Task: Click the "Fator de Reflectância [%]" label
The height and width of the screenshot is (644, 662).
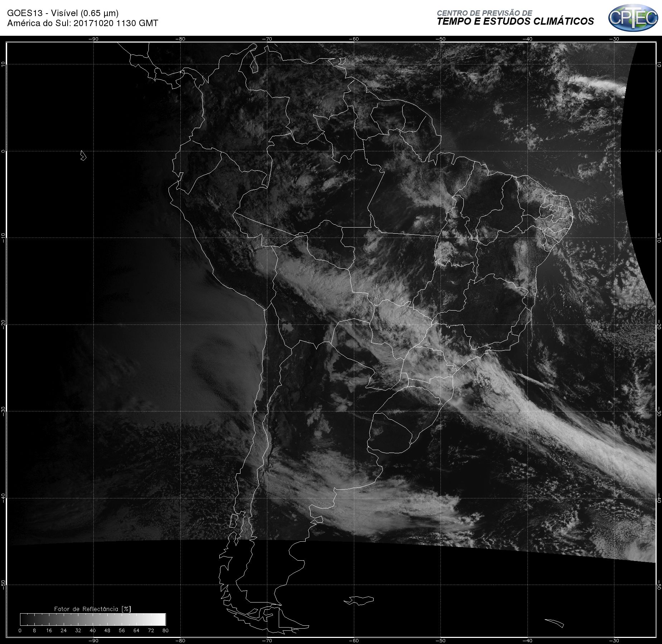Action: pyautogui.click(x=92, y=609)
